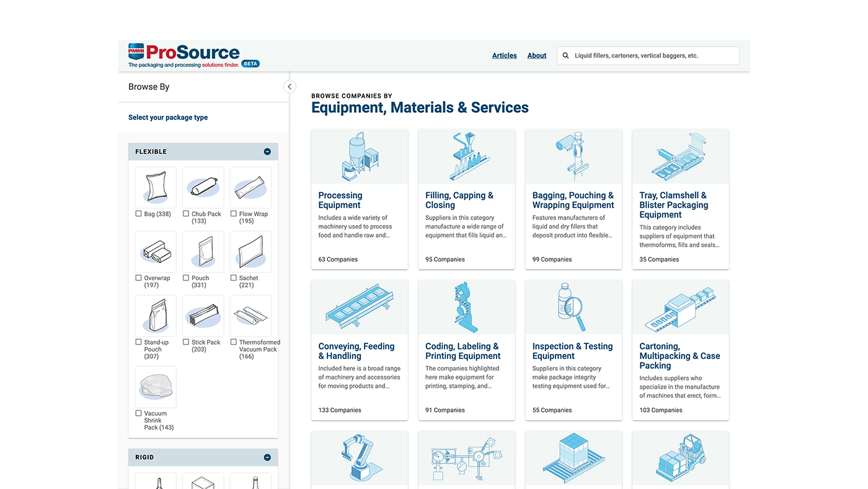Enable the Pouch (331) checkbox
Image resolution: width=868 pixels, height=489 pixels.
186,278
